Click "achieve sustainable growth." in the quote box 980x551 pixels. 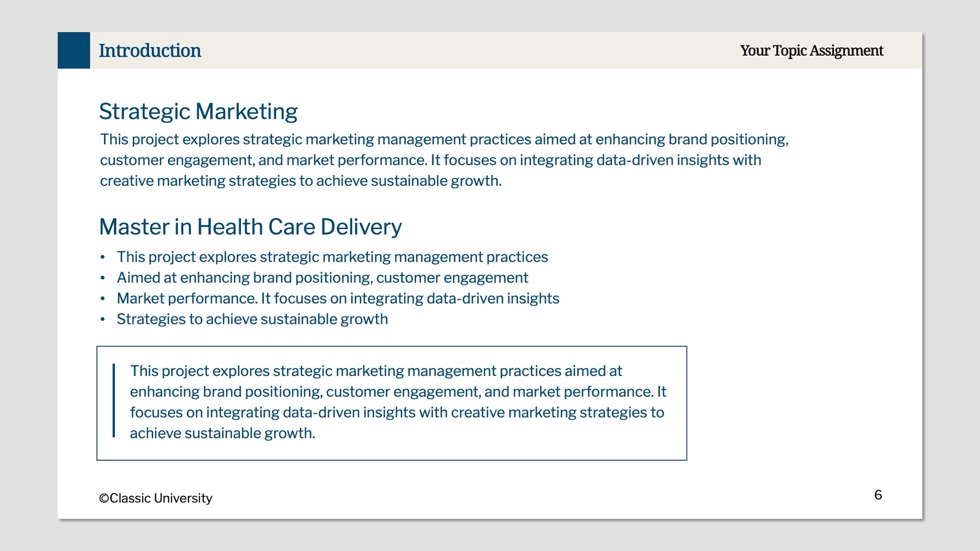coord(223,433)
